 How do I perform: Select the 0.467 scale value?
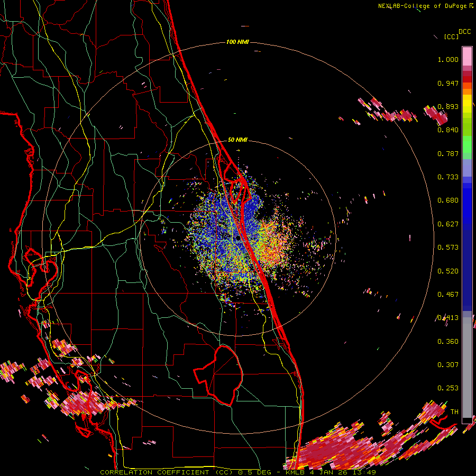(x=448, y=295)
